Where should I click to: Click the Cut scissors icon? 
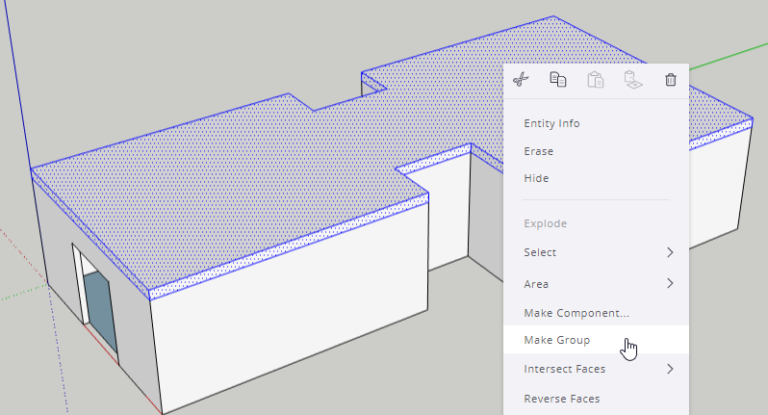click(x=520, y=80)
